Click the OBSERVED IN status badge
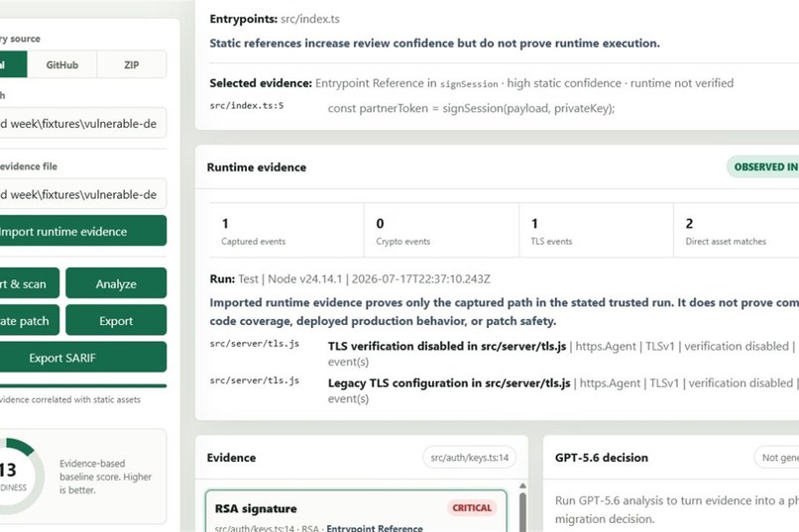The width and height of the screenshot is (799, 532). point(763,167)
